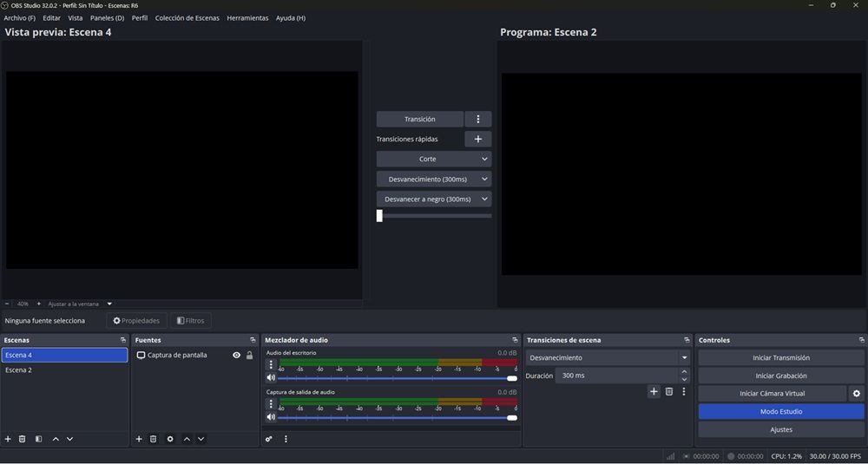Select Escena 4 in scenes list

(x=65, y=355)
